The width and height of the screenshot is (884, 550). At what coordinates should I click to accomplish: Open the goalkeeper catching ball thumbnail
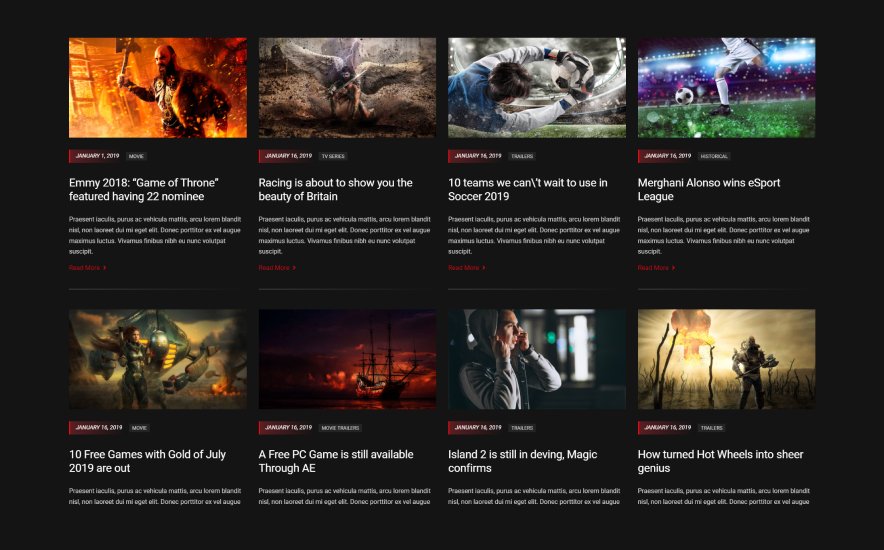click(x=537, y=87)
